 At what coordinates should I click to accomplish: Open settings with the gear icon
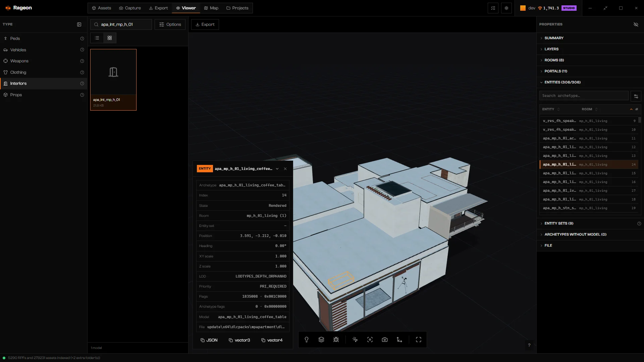coord(506,8)
